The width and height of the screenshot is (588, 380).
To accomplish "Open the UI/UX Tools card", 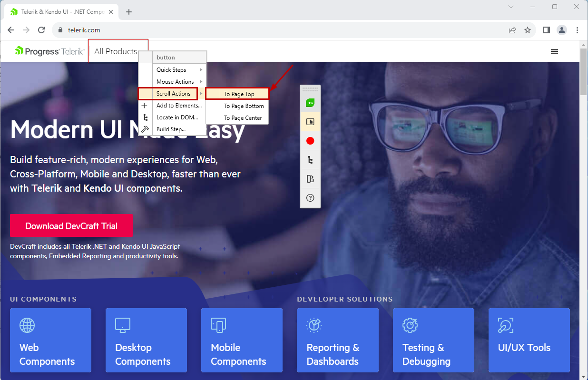I will pos(529,340).
